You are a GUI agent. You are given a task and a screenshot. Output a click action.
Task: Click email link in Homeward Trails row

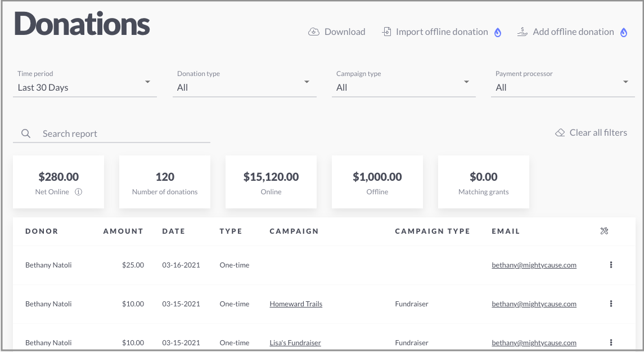(x=534, y=304)
